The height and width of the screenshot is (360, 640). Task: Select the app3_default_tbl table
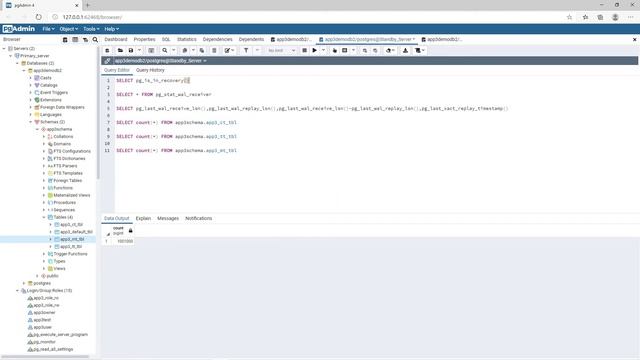pyautogui.click(x=76, y=232)
